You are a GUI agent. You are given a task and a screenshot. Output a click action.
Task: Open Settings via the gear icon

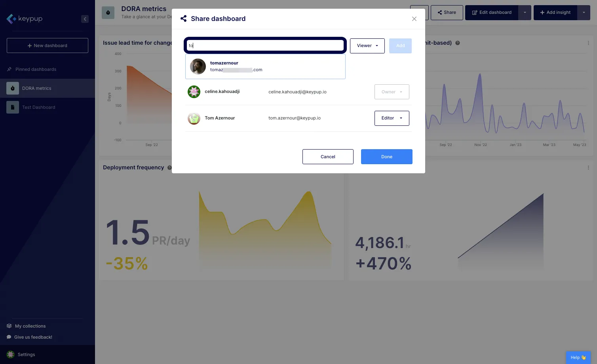click(11, 355)
